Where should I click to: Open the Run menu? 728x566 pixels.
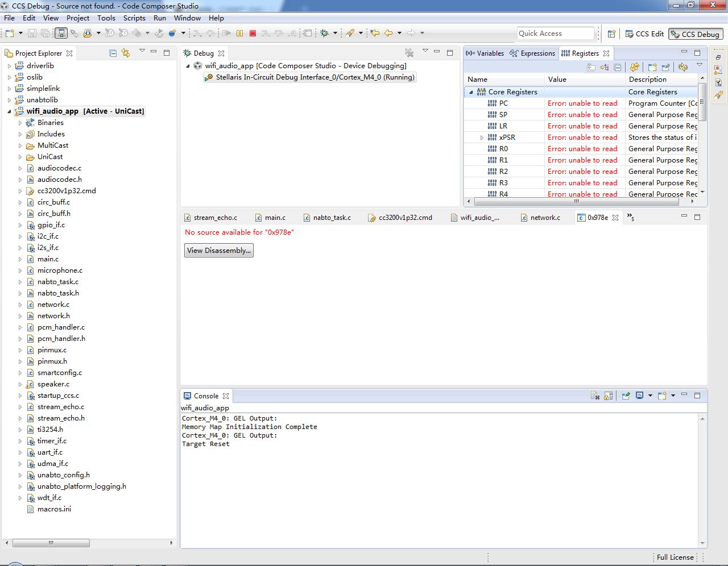(x=160, y=18)
